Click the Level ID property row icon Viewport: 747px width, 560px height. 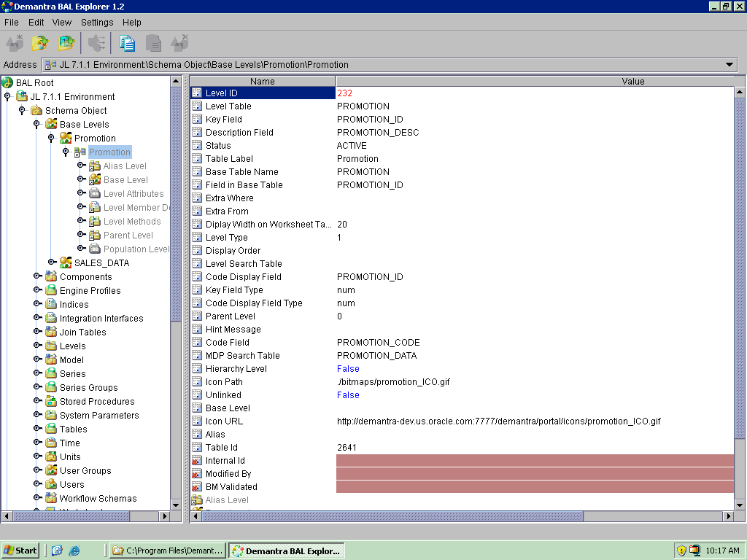pyautogui.click(x=196, y=93)
